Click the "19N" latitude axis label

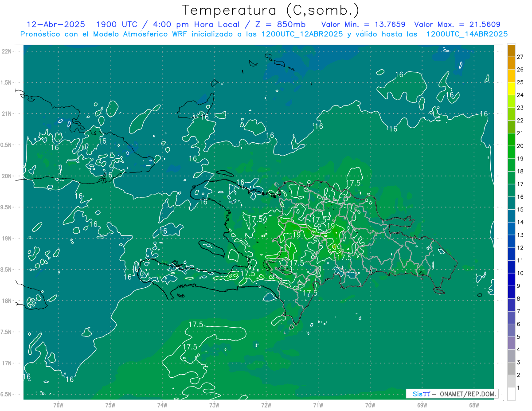tap(7, 239)
